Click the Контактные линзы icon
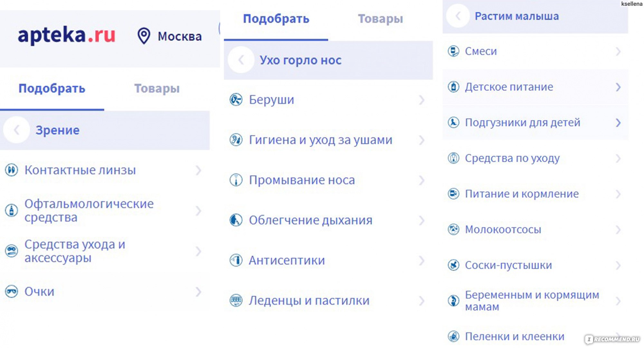This screenshot has height=348, width=644. pos(12,170)
